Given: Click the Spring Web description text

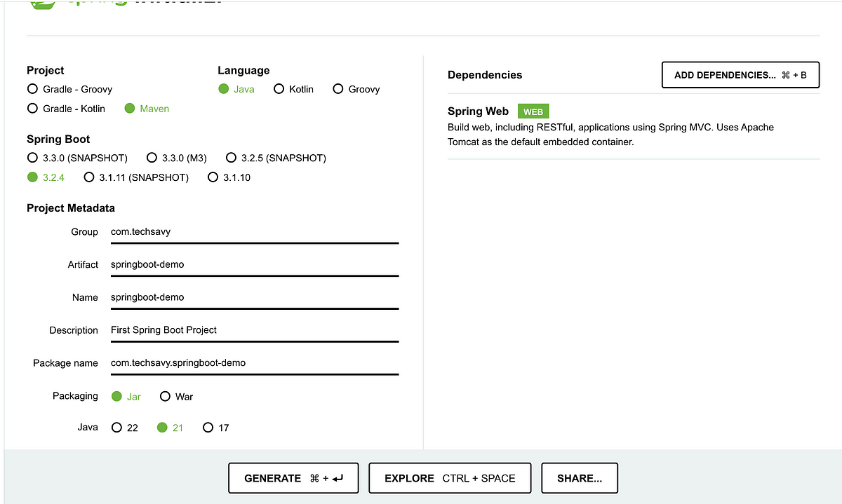Looking at the screenshot, I should 610,135.
